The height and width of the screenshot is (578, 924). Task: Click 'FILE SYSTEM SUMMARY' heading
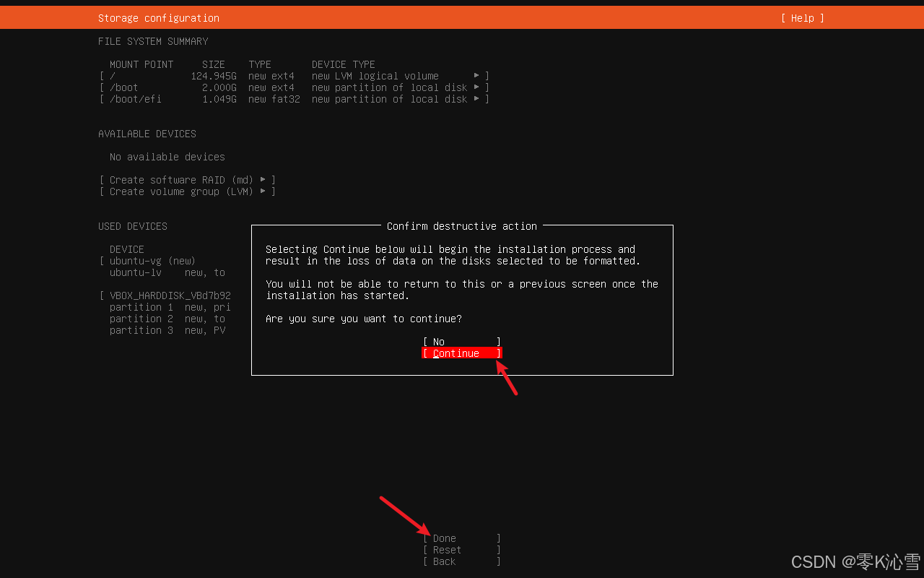pyautogui.click(x=153, y=41)
